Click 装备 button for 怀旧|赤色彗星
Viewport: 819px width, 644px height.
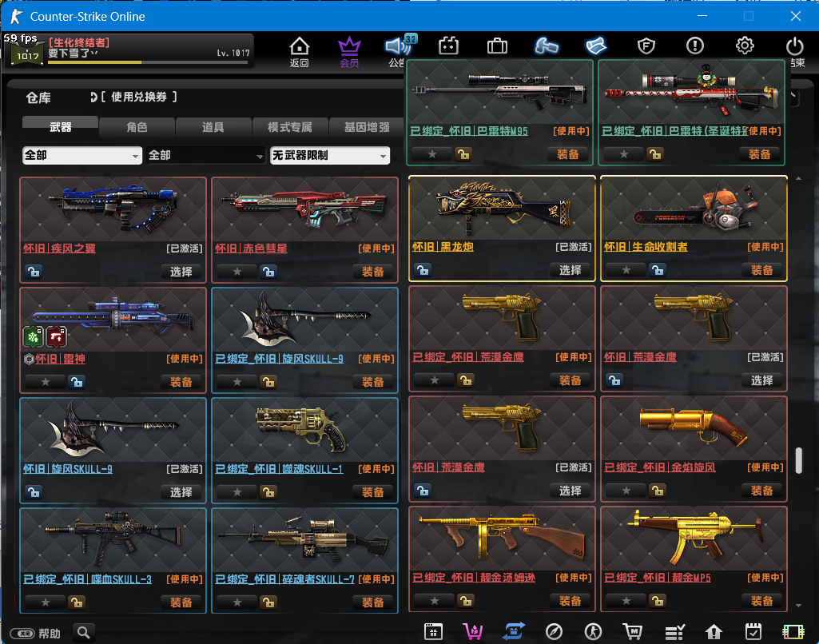tap(373, 272)
